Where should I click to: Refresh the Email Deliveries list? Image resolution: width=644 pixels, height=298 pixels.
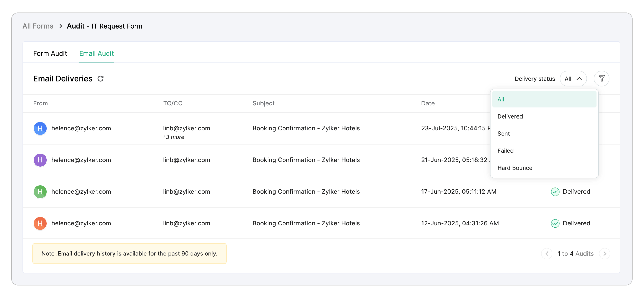pos(101,79)
